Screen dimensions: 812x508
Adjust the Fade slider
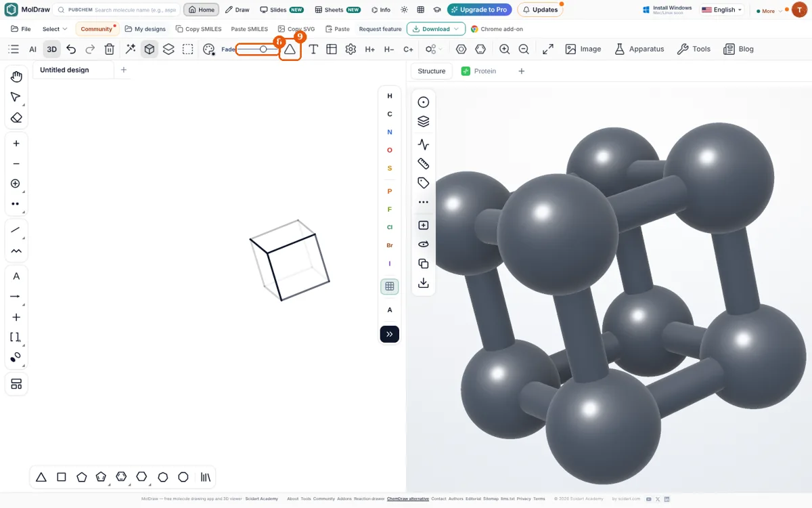click(x=257, y=49)
